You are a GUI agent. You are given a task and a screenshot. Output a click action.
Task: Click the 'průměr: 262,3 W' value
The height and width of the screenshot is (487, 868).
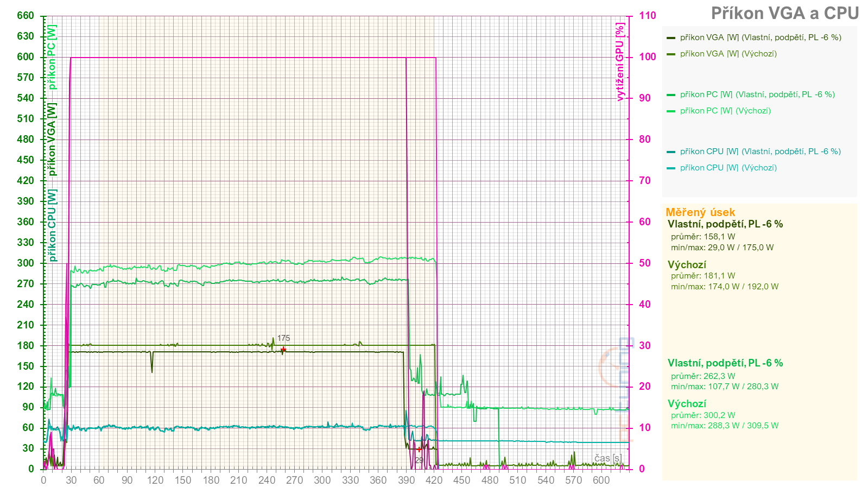tap(703, 376)
